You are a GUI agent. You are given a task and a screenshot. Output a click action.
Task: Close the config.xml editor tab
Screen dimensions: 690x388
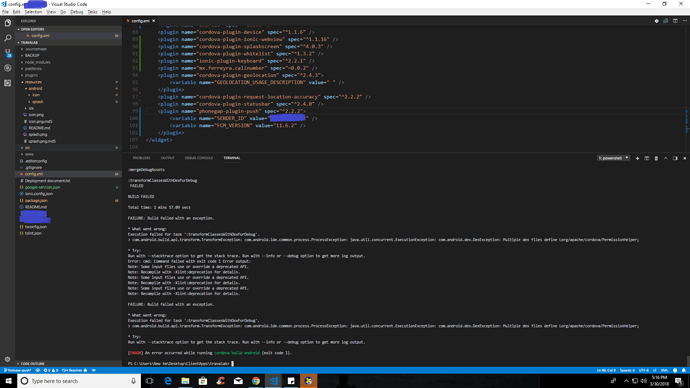(154, 21)
